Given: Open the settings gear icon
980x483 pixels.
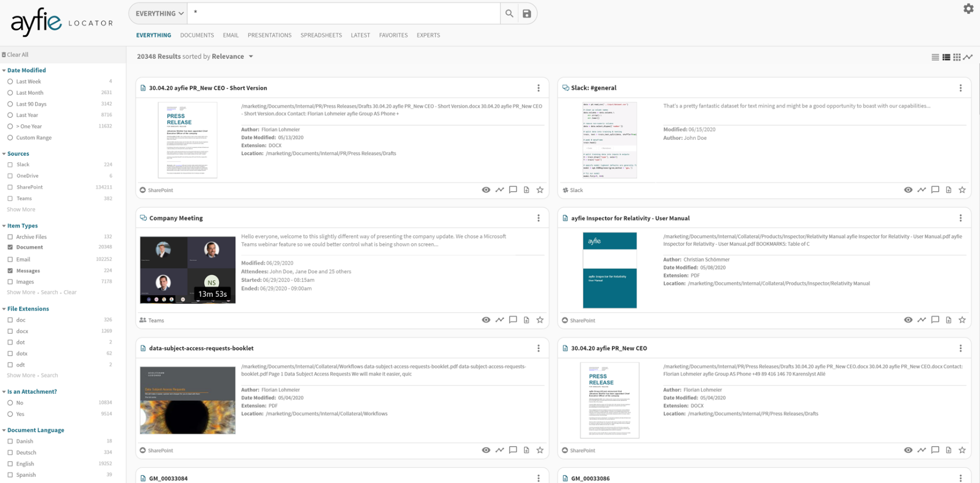Looking at the screenshot, I should [968, 9].
